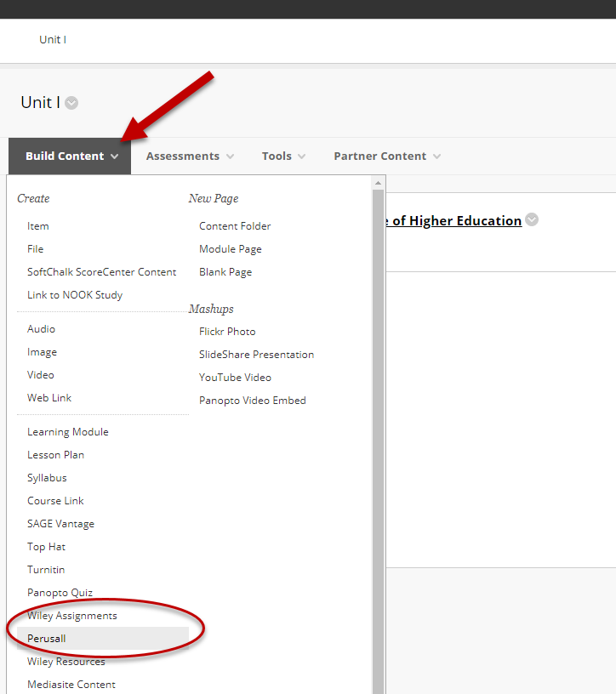Expand the Assessments dropdown menu
This screenshot has height=694, width=616.
click(190, 156)
